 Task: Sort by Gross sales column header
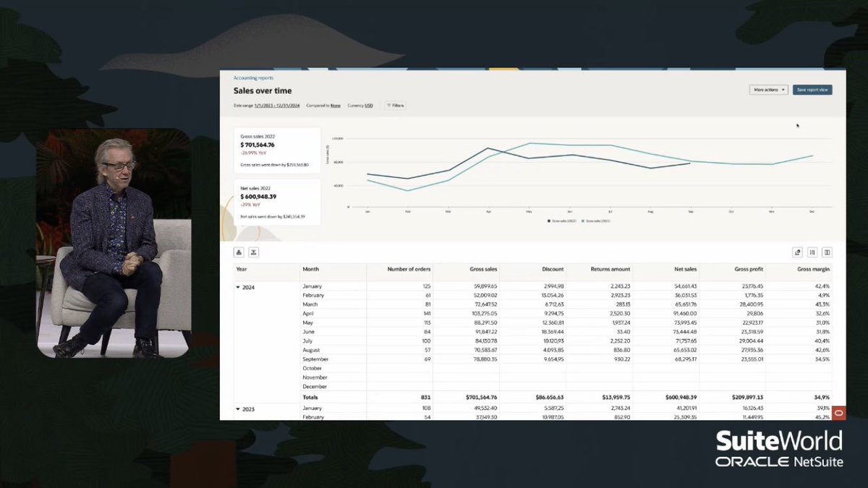[x=484, y=269]
